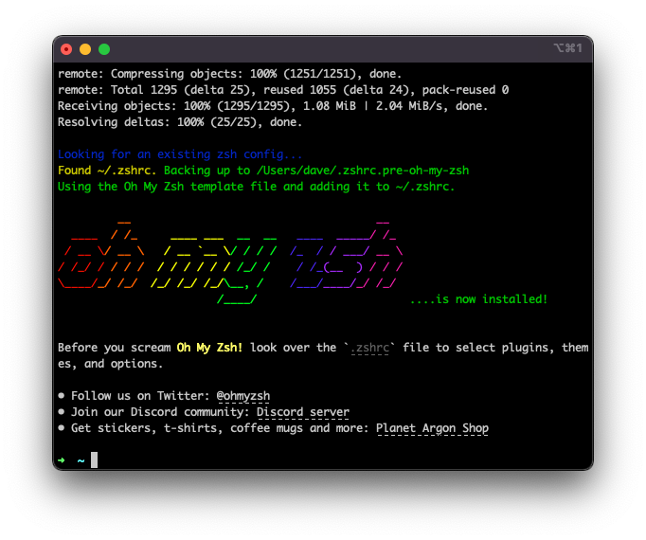Open the Discord server link

click(303, 412)
